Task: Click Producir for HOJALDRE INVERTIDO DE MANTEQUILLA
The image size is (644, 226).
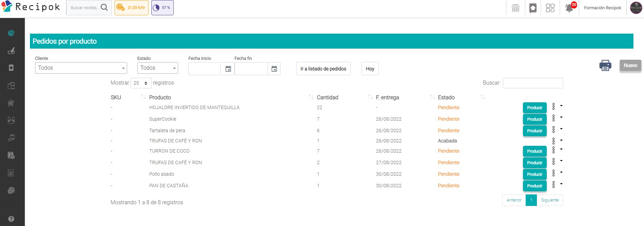Action: [x=535, y=108]
